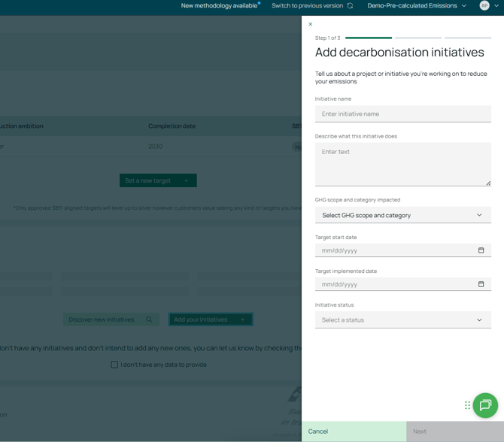Open Demo-Pre-calculated Emissions dropdown
This screenshot has width=504, height=442.
point(417,6)
